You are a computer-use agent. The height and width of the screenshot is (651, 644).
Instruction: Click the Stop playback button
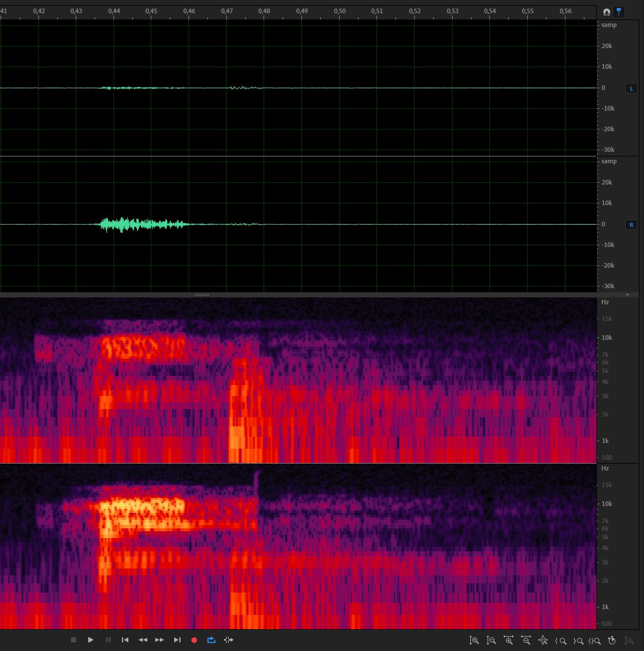tap(73, 640)
